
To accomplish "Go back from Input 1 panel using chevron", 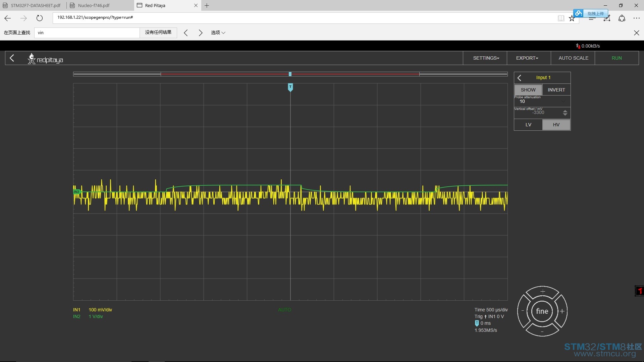I will pos(519,78).
